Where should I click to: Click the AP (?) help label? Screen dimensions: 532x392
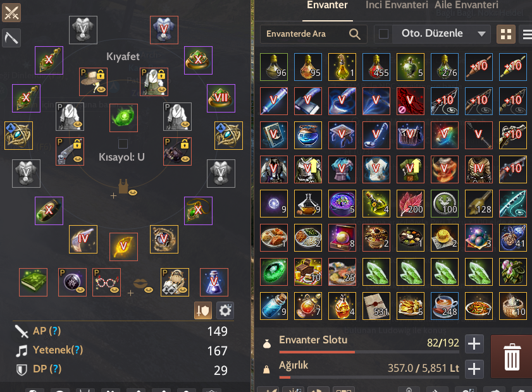click(x=47, y=331)
